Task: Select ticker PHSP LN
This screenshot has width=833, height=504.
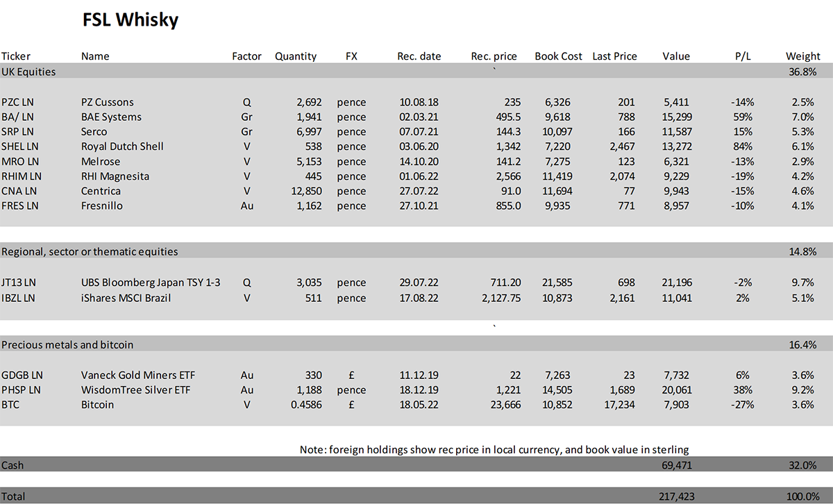Action: point(21,389)
